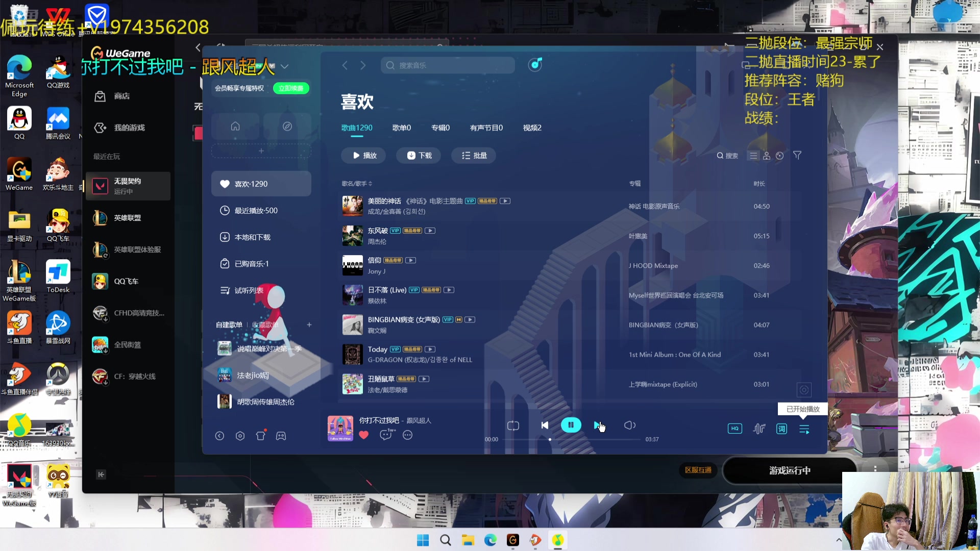Screen dimensions: 980x551
Task: Click the 播放 play-all button
Action: (x=363, y=156)
